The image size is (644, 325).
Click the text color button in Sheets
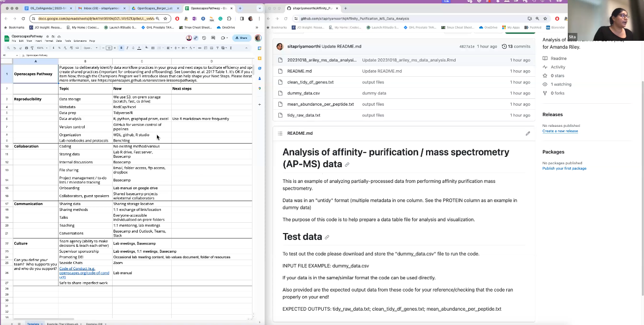pyautogui.click(x=139, y=48)
